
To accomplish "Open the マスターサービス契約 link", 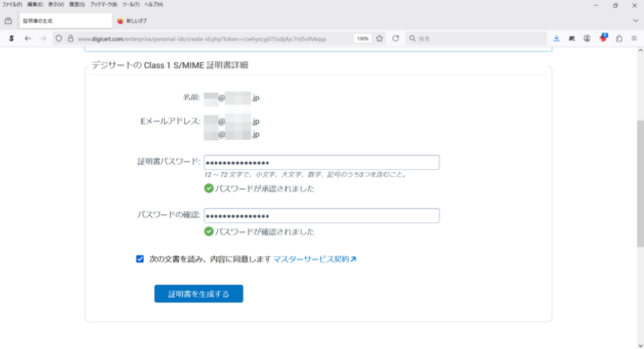I will [315, 259].
